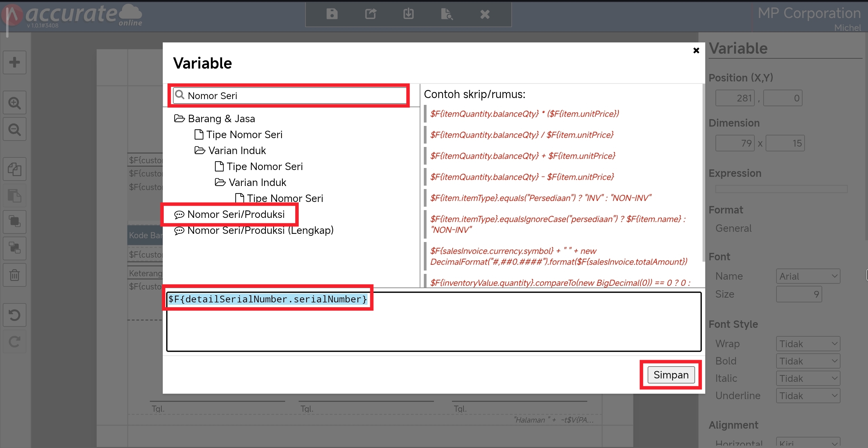Click the plus add element button
868x448 pixels.
tap(15, 62)
